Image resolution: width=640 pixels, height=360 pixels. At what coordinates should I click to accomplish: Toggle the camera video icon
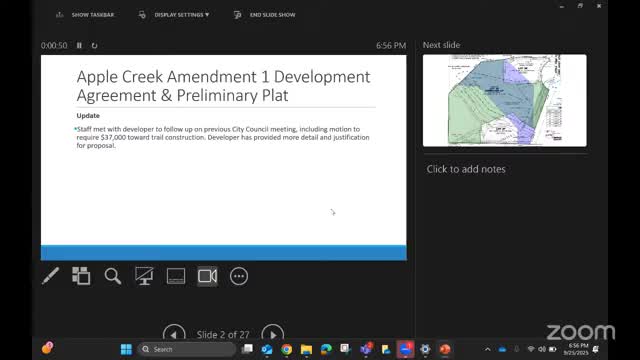(207, 276)
